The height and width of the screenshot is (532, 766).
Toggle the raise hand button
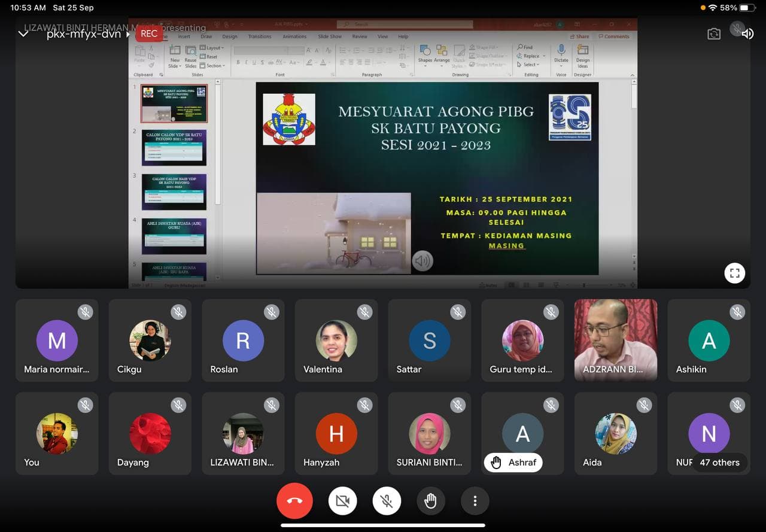point(430,501)
